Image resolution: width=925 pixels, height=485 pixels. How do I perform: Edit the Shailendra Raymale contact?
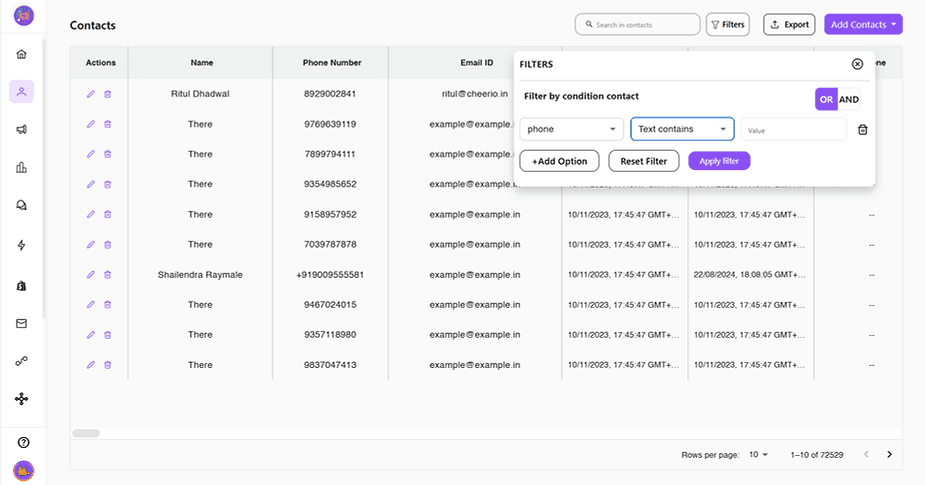click(91, 274)
